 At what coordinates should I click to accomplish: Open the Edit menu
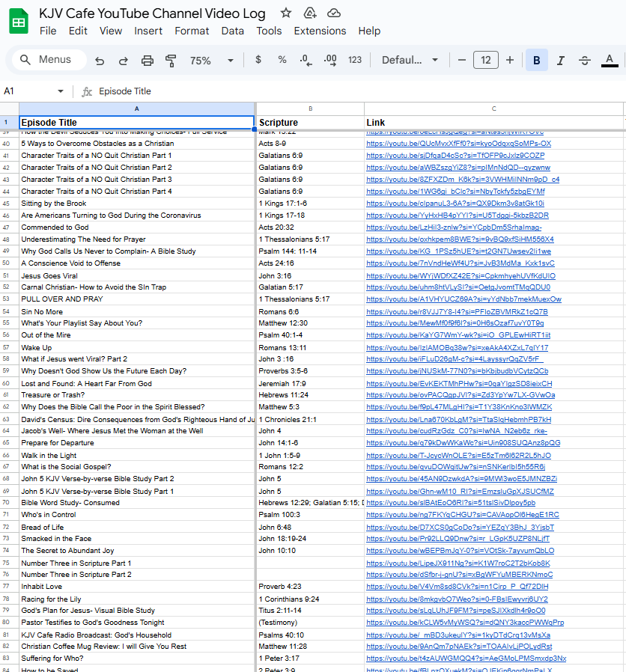point(78,31)
